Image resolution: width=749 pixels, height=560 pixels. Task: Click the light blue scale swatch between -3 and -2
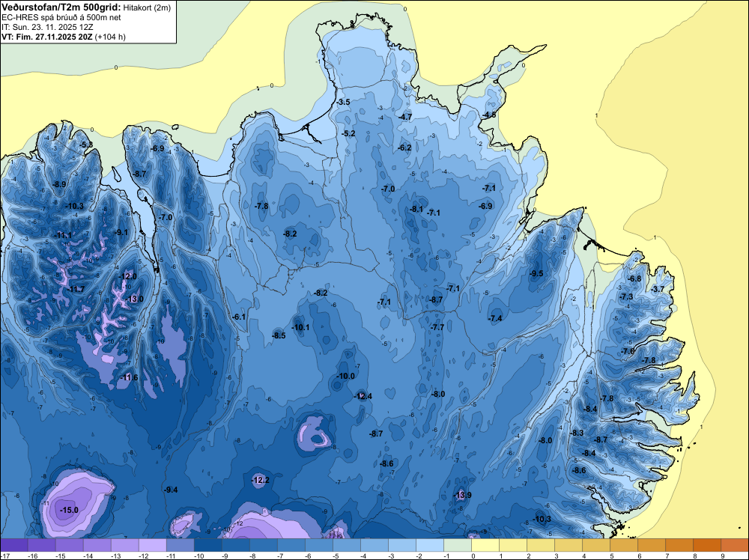click(402, 545)
